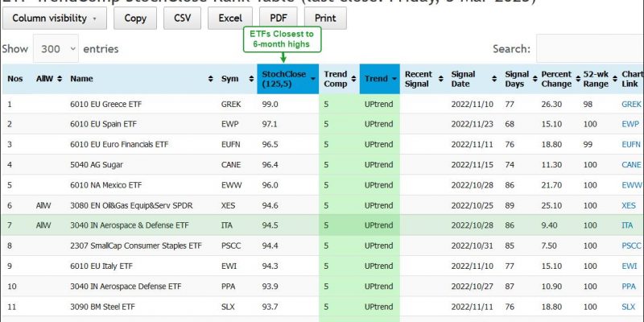The image size is (644, 322).
Task: Focus the Search input field
Action: pyautogui.click(x=590, y=48)
